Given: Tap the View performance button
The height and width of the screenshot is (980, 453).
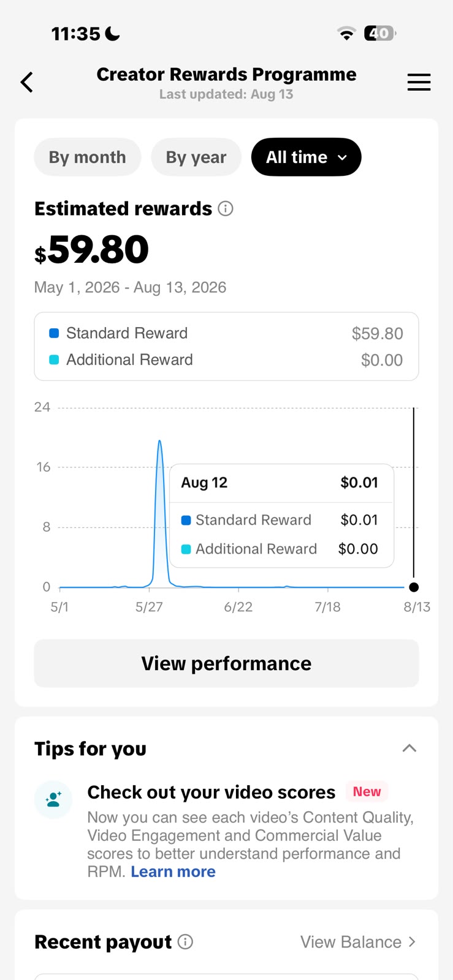Looking at the screenshot, I should (x=226, y=663).
